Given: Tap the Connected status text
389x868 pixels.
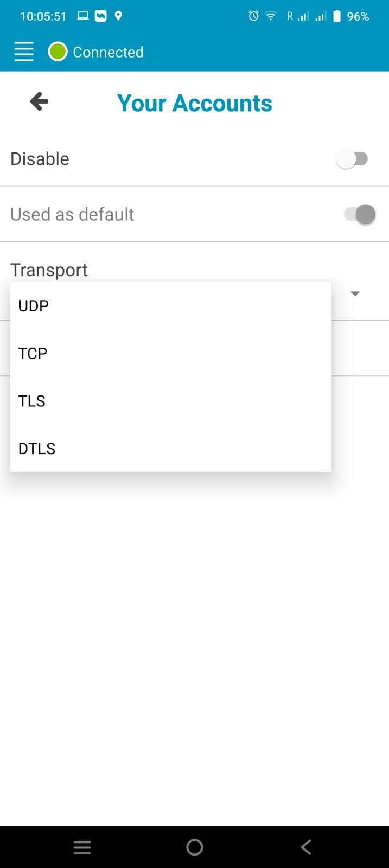Looking at the screenshot, I should [x=108, y=52].
